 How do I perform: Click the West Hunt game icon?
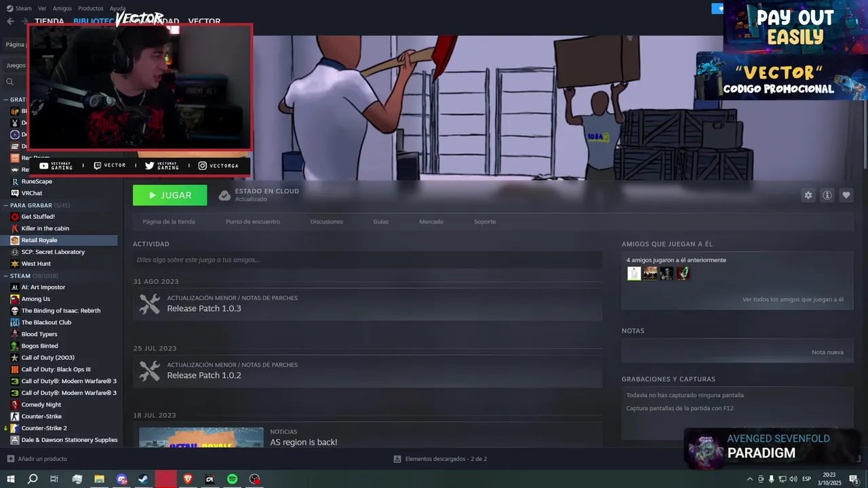(15, 264)
